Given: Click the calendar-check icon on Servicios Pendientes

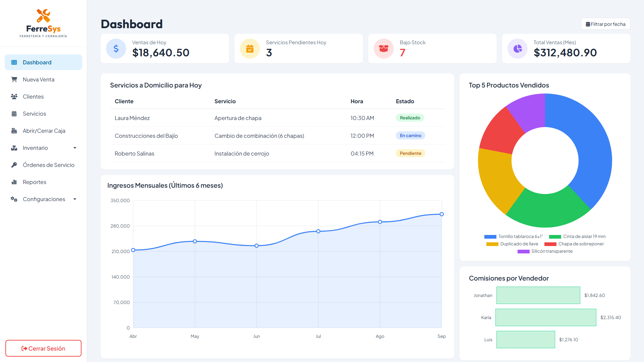Looking at the screenshot, I should (250, 49).
